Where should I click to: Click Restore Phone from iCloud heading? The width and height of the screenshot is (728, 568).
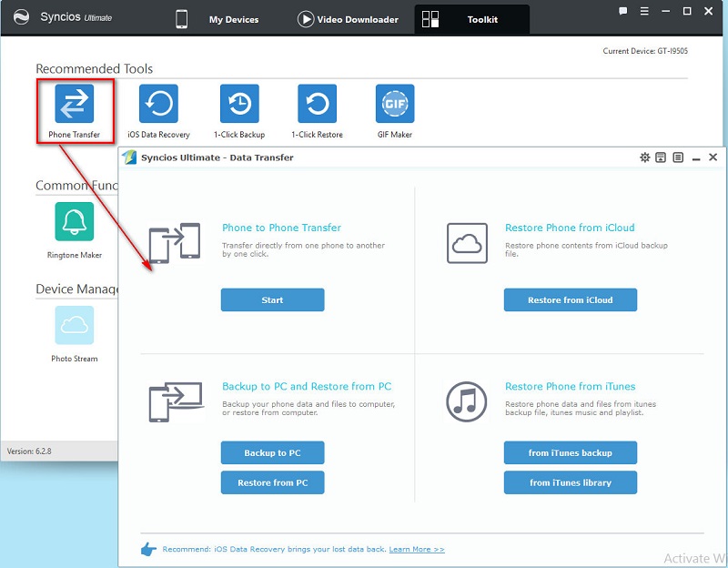tap(570, 228)
